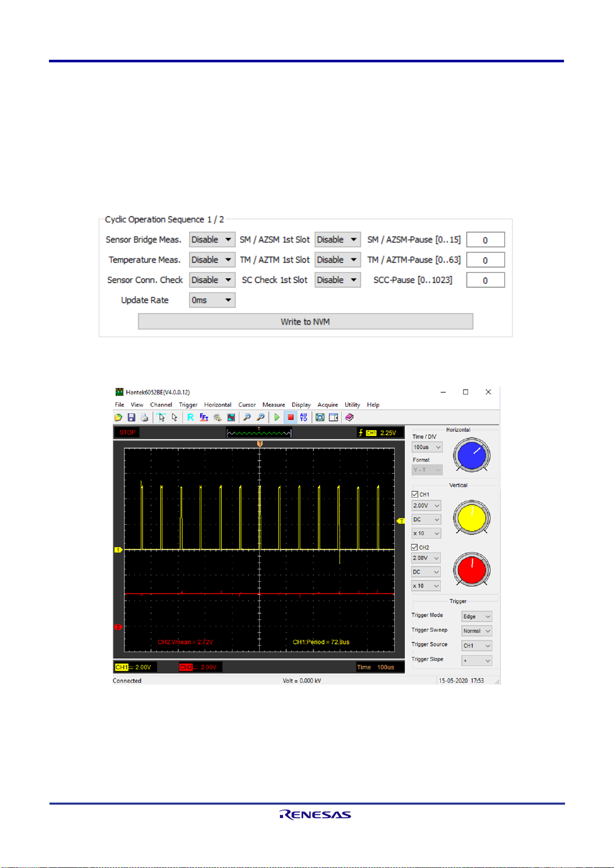Click the blue Horizontal time knob

(x=472, y=455)
